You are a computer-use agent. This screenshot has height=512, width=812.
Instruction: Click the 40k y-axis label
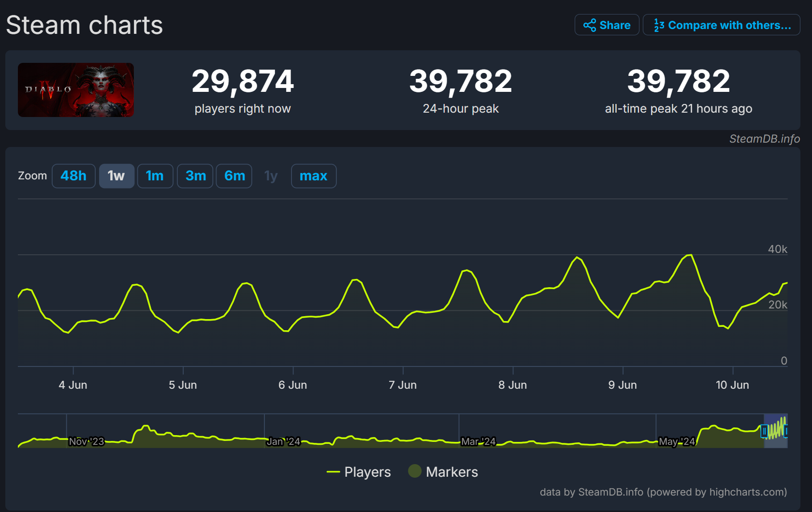tap(778, 249)
